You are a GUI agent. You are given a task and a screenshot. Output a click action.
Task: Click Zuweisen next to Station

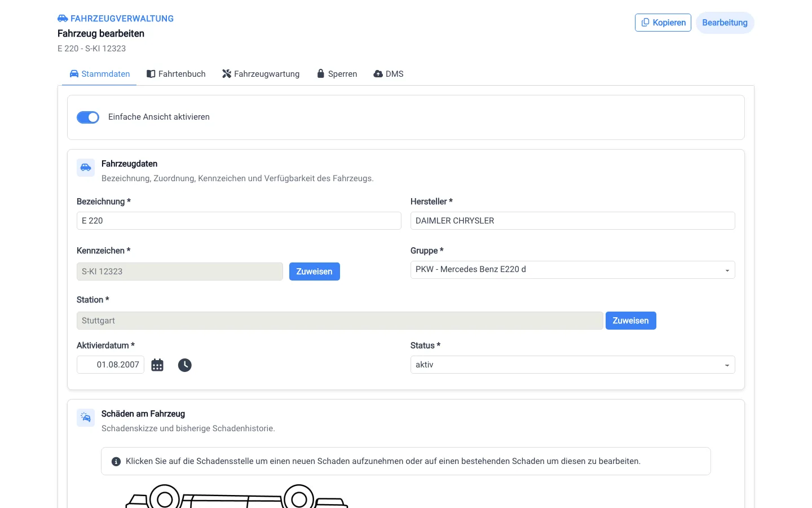click(x=631, y=321)
